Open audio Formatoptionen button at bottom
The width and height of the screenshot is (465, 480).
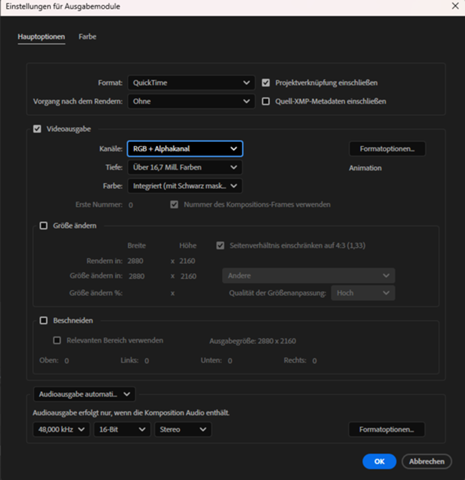click(387, 429)
